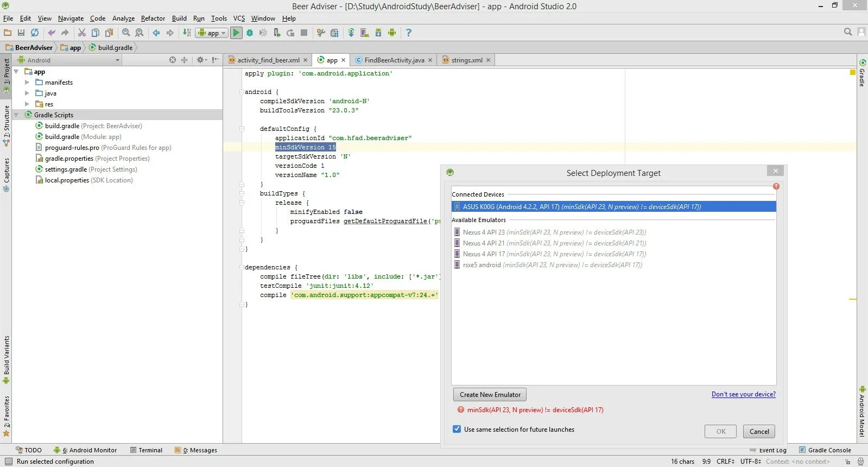
Task: Click the Cut scissors icon
Action: [82, 33]
